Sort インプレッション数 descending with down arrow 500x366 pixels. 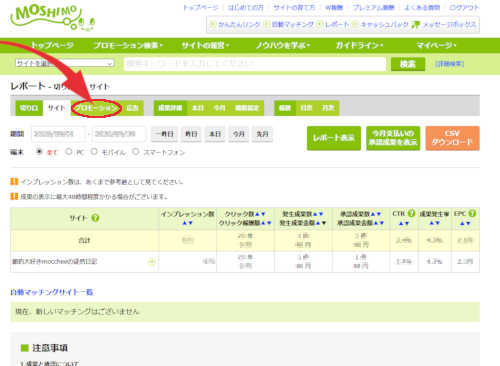point(190,223)
